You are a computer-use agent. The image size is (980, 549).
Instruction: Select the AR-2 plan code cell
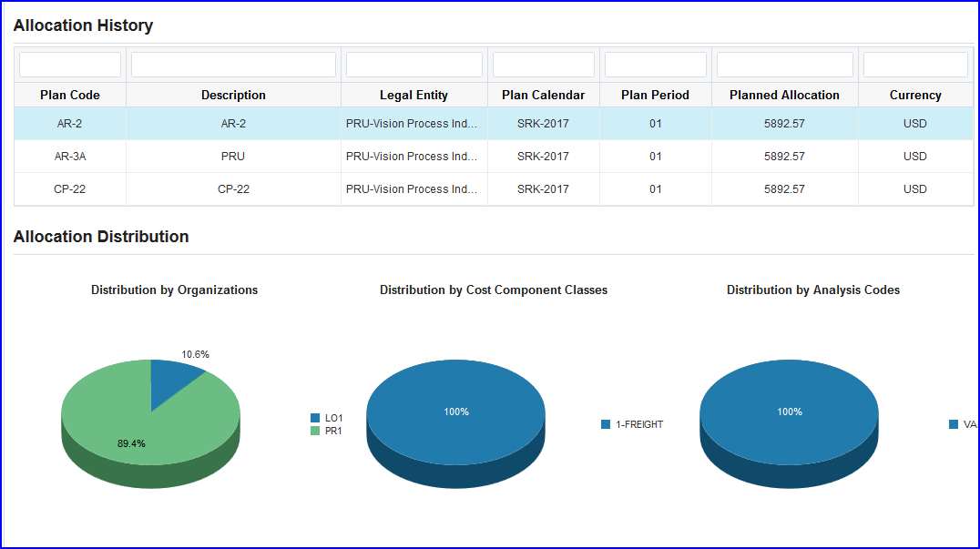click(x=70, y=124)
